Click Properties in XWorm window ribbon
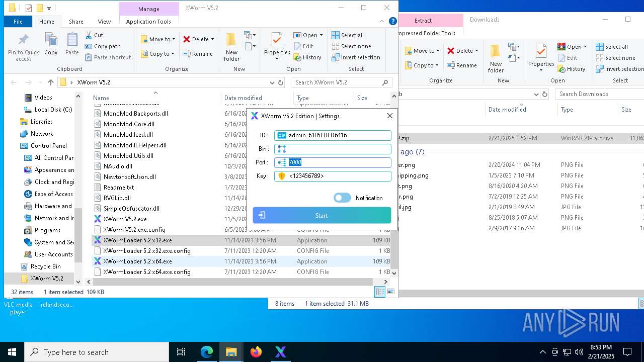The width and height of the screenshot is (644, 362). 277,46
